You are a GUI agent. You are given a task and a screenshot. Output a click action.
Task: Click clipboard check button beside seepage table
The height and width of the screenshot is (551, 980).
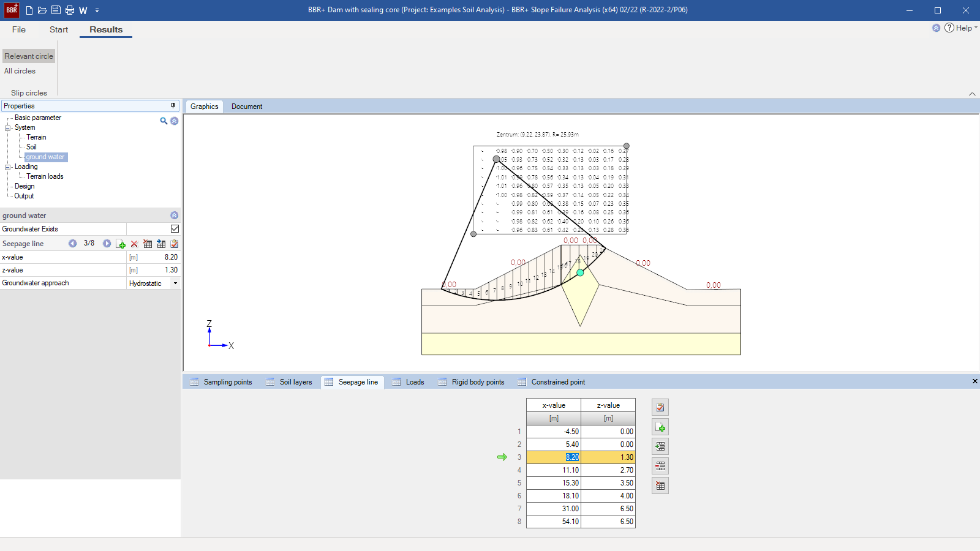[x=660, y=407]
